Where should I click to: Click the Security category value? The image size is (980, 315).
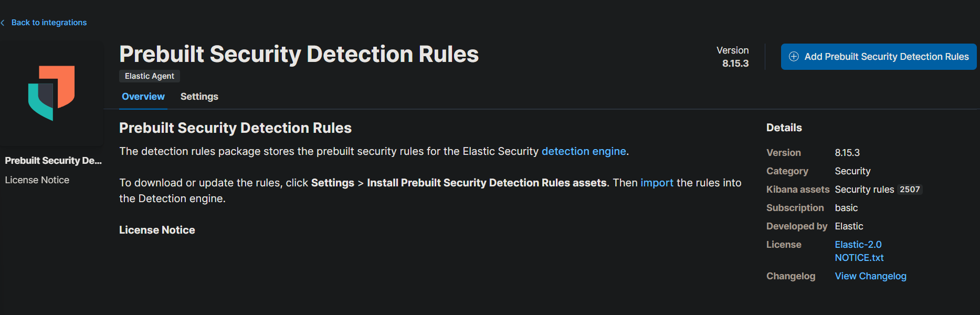(852, 171)
